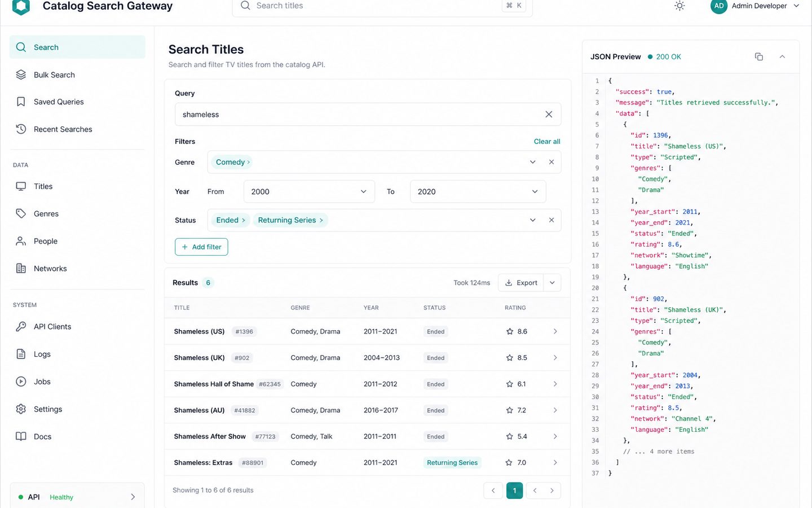Focus the top Search titles box
812x508 pixels.
click(382, 6)
